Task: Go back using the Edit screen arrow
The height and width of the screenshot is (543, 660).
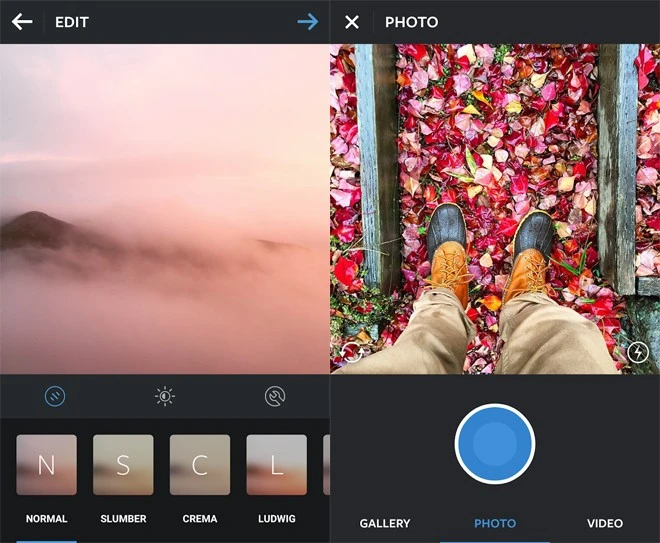Action: 22,22
